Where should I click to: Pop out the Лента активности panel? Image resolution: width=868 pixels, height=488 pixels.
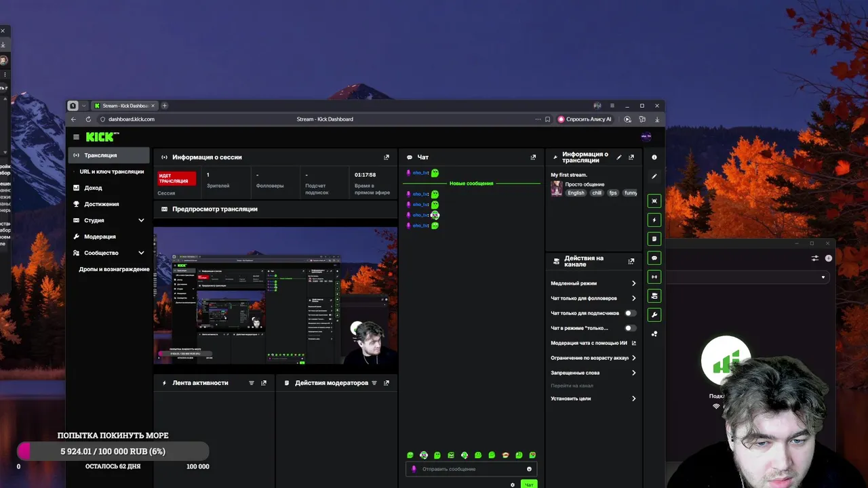[x=264, y=383]
